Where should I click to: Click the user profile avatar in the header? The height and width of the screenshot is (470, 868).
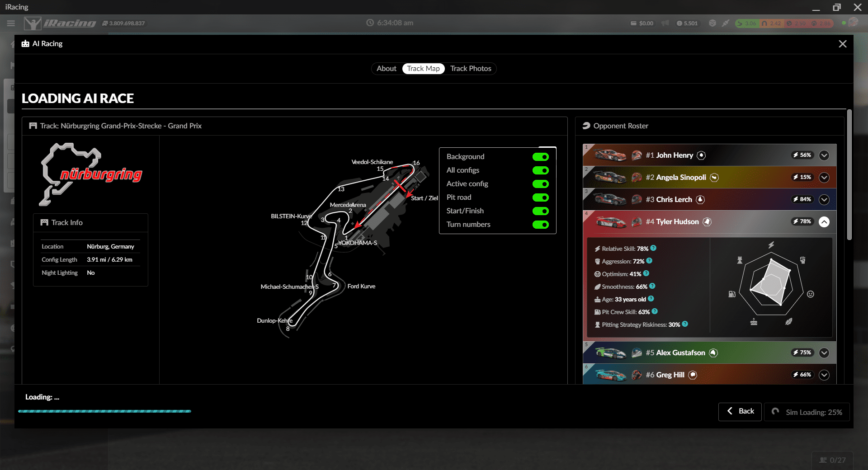coord(854,22)
